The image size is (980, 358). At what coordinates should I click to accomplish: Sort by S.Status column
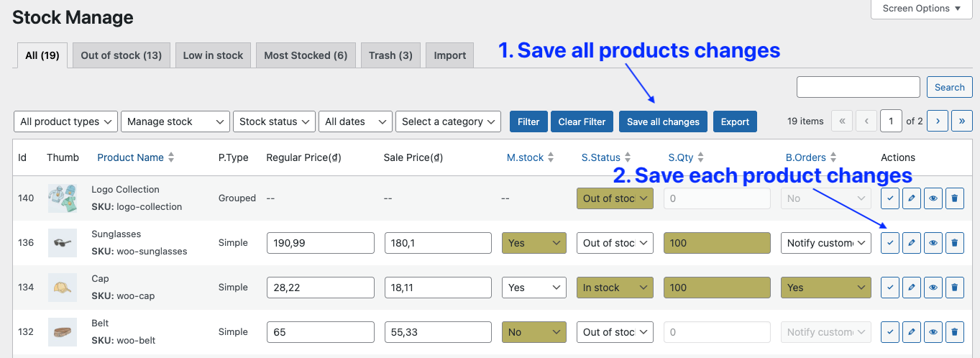click(x=608, y=157)
